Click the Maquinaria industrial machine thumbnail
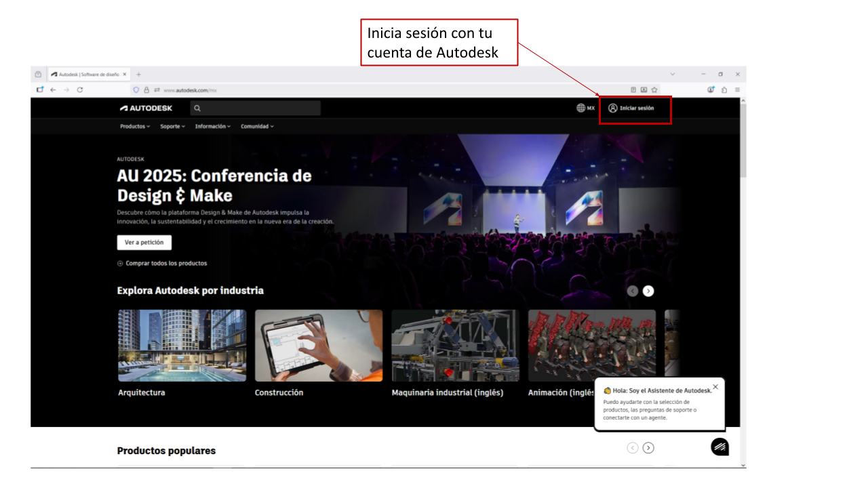Screen dimensions: 868x488 pyautogui.click(x=456, y=346)
